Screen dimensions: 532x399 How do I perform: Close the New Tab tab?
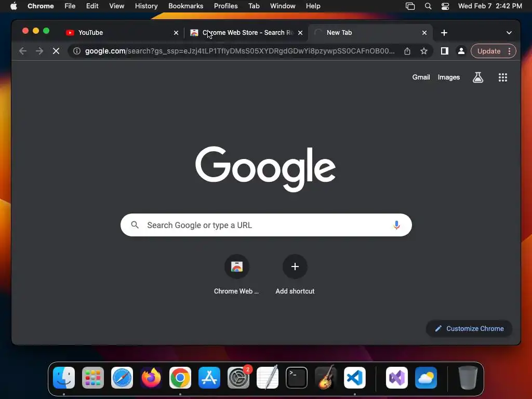[424, 33]
